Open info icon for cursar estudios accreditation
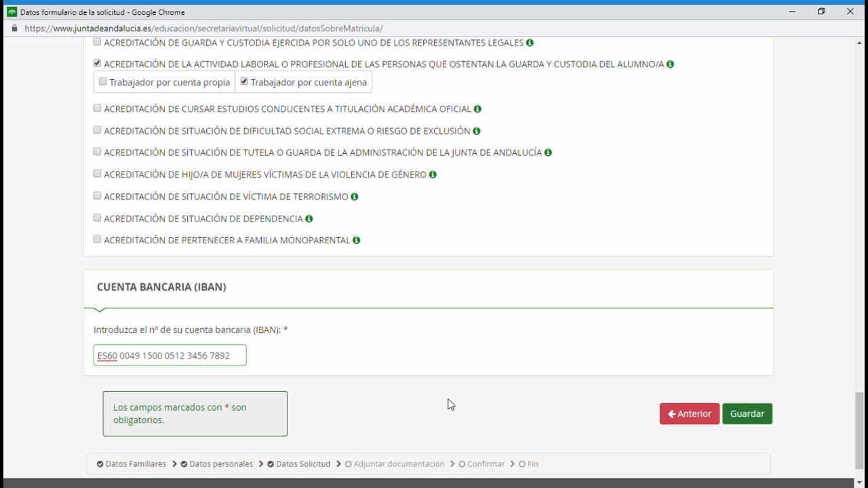The width and height of the screenshot is (868, 488). (477, 109)
